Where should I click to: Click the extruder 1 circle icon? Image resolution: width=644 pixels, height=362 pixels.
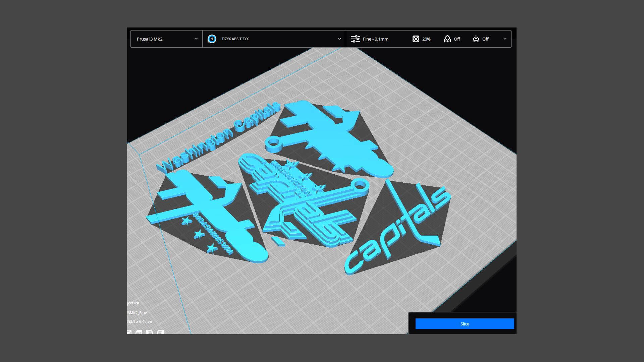click(212, 39)
